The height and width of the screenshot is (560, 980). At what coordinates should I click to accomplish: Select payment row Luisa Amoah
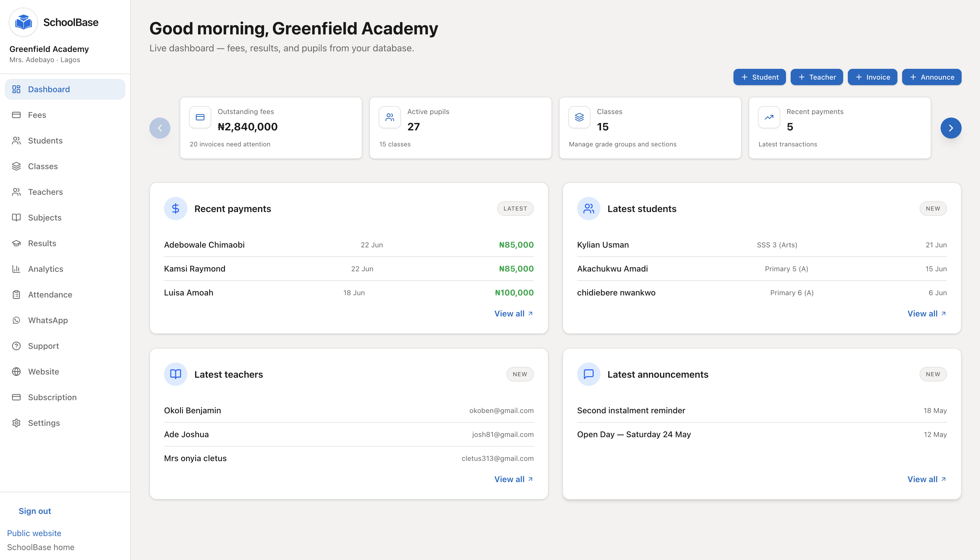(349, 293)
